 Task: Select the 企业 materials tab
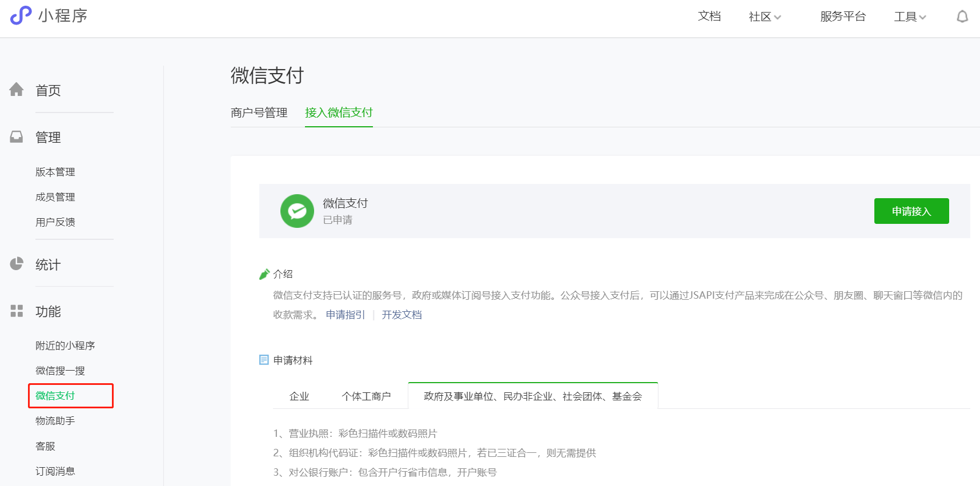point(299,396)
